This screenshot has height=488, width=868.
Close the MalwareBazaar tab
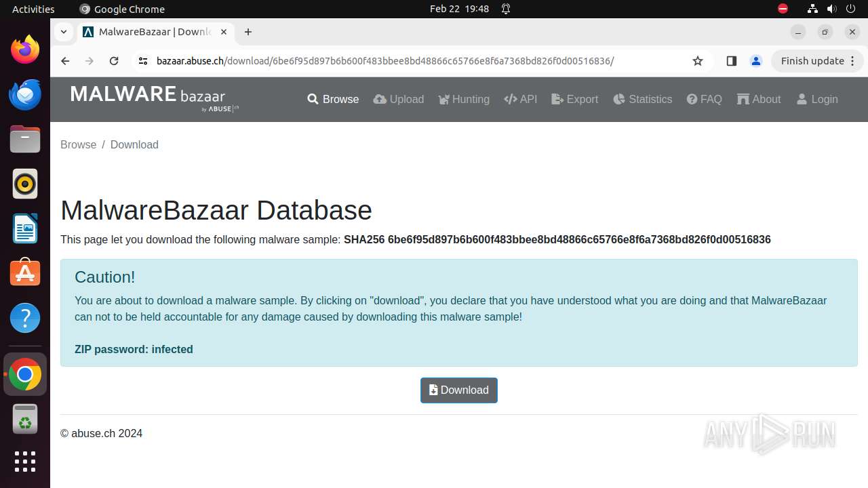point(224,32)
